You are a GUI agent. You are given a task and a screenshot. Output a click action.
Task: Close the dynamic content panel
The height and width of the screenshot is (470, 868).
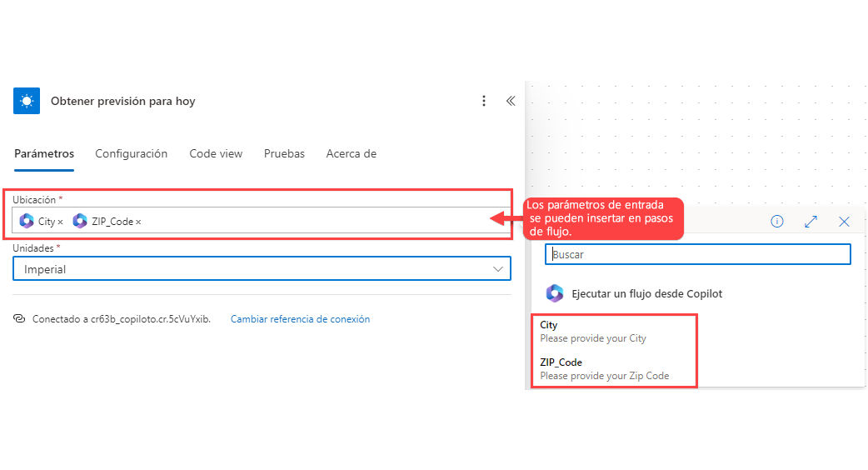[x=844, y=222]
